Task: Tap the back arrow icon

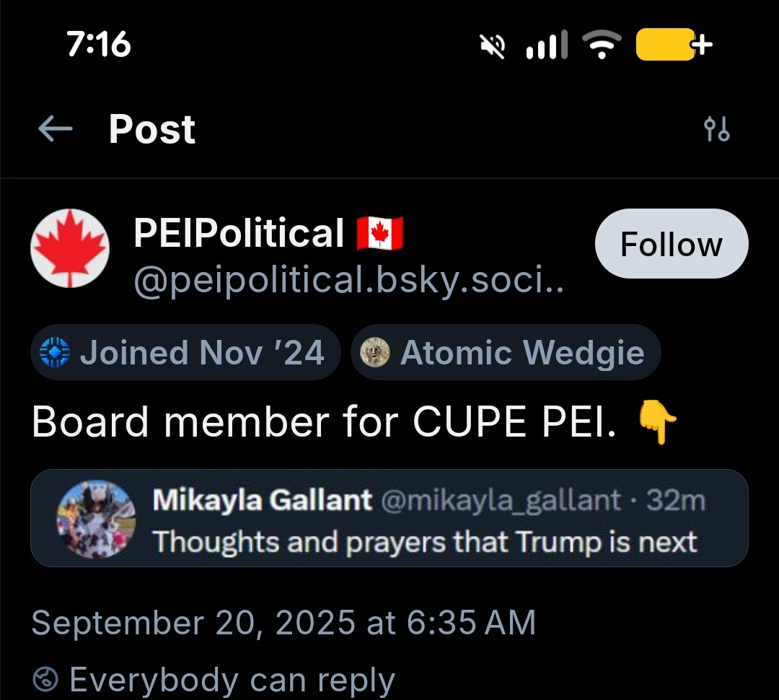Action: 56,130
